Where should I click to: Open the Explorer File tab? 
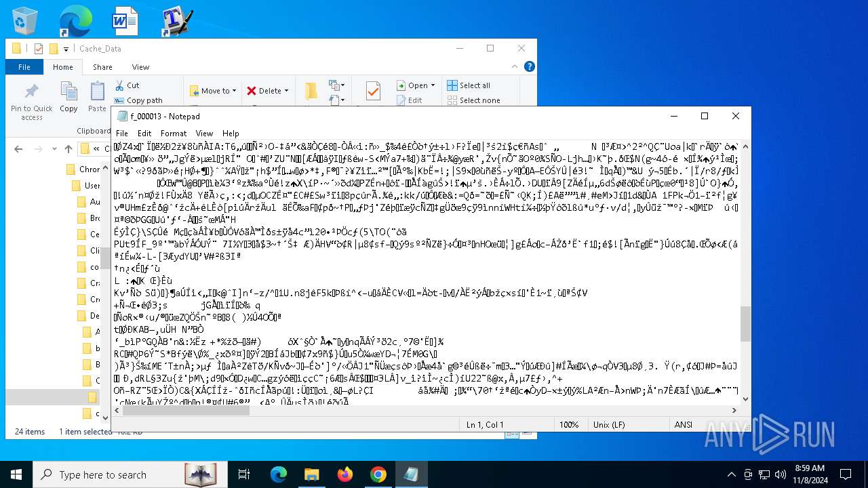[24, 67]
